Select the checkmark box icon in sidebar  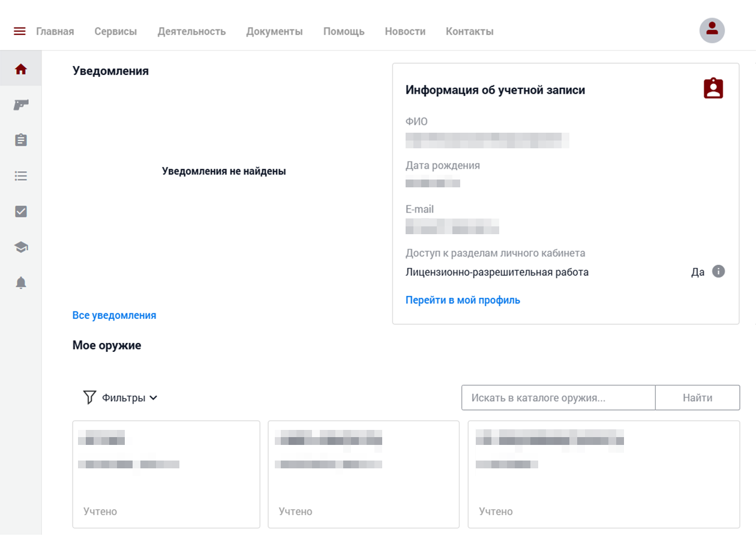(x=21, y=211)
